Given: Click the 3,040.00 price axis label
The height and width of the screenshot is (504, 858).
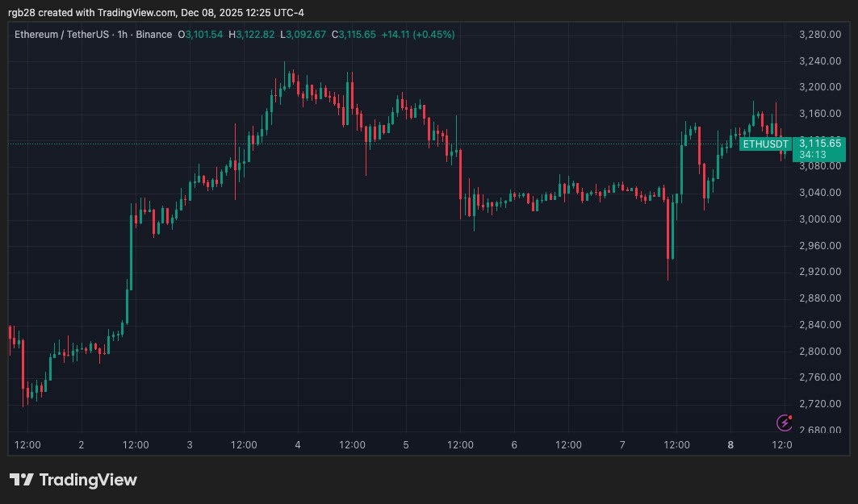Looking at the screenshot, I should click(x=820, y=193).
